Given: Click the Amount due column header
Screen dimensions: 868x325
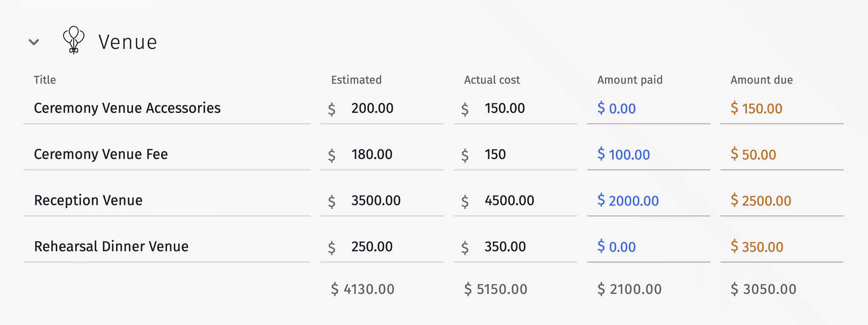Looking at the screenshot, I should 761,79.
